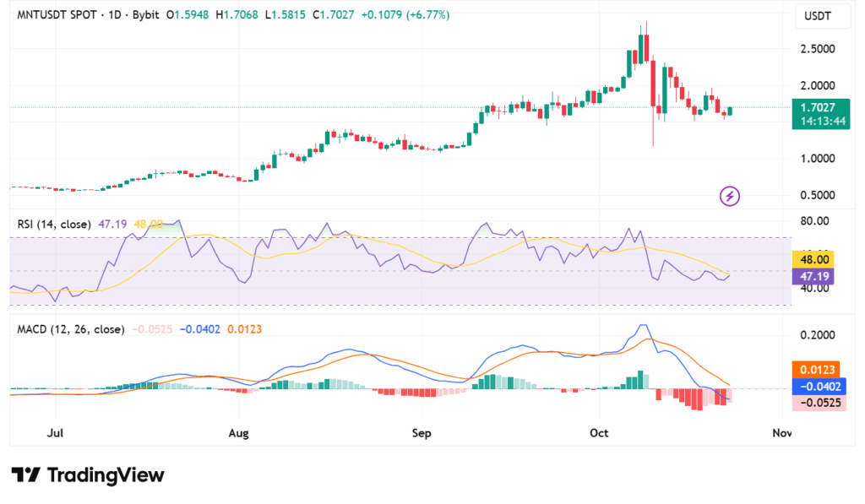Viewport: 865px width, 504px height.
Task: Click the purple lightning bolt icon
Action: 730,196
